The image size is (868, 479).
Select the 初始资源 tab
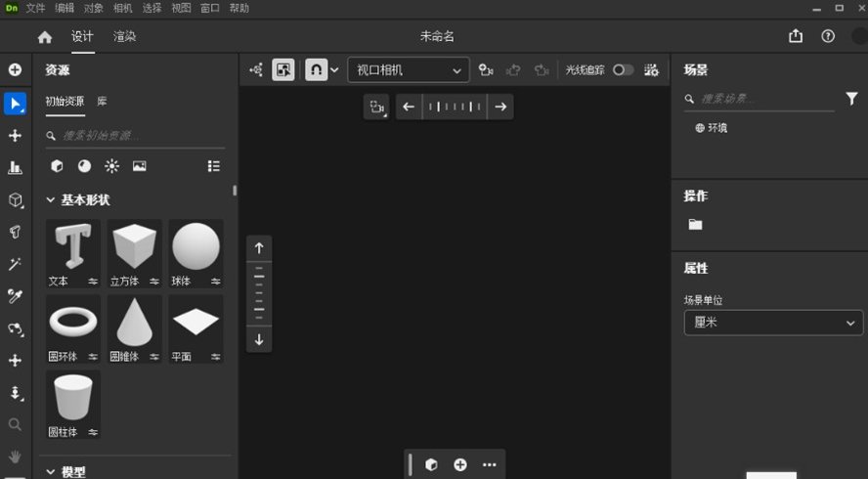point(65,102)
